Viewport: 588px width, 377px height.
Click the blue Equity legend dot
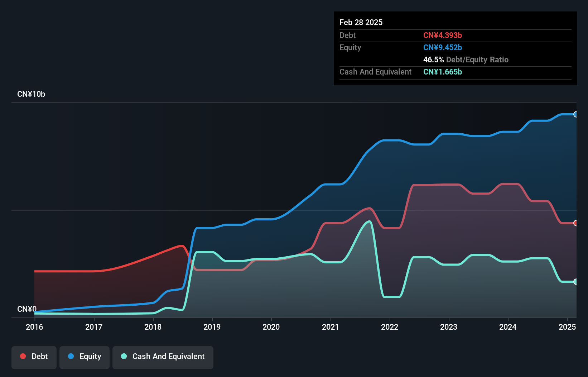tap(71, 356)
